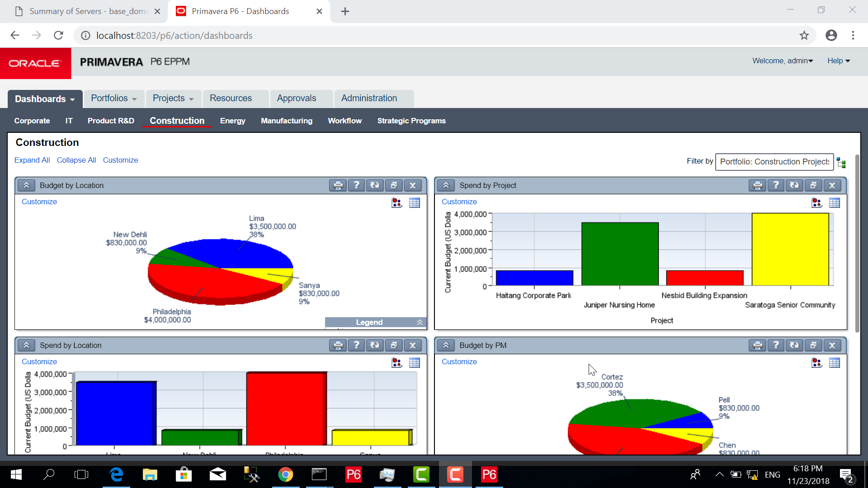Show Spend by Project as table

pyautogui.click(x=835, y=203)
